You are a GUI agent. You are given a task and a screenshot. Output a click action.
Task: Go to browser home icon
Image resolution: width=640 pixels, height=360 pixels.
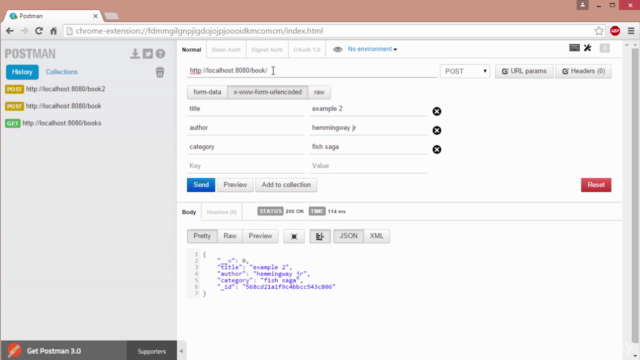point(53,31)
